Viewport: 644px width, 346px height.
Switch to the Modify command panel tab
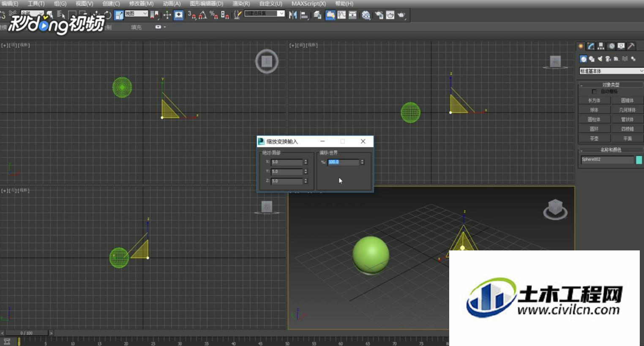pyautogui.click(x=591, y=46)
